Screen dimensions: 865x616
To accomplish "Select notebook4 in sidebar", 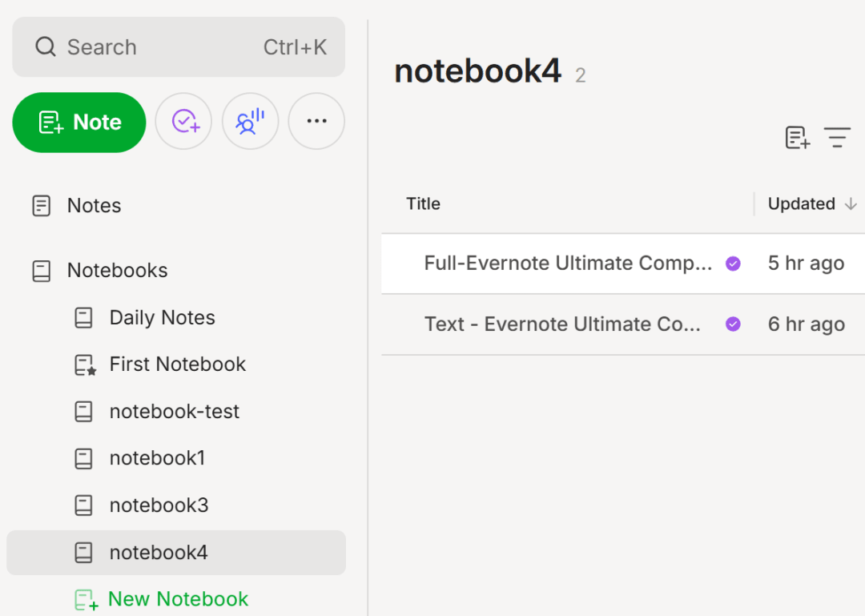I will tap(176, 553).
